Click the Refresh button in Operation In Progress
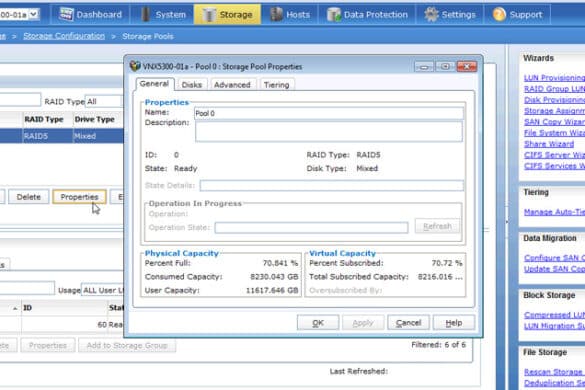Image resolution: width=585 pixels, height=390 pixels. (438, 226)
